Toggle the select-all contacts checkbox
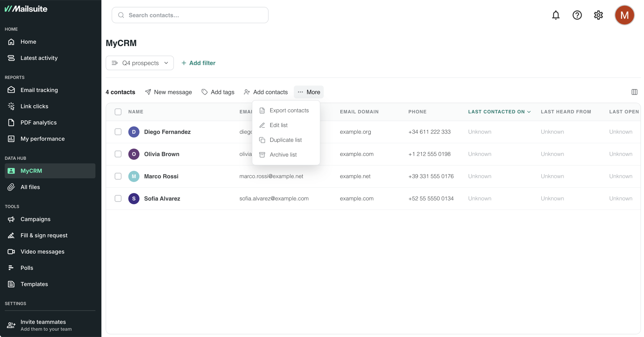Screen dimensions: 644x337 tap(118, 112)
